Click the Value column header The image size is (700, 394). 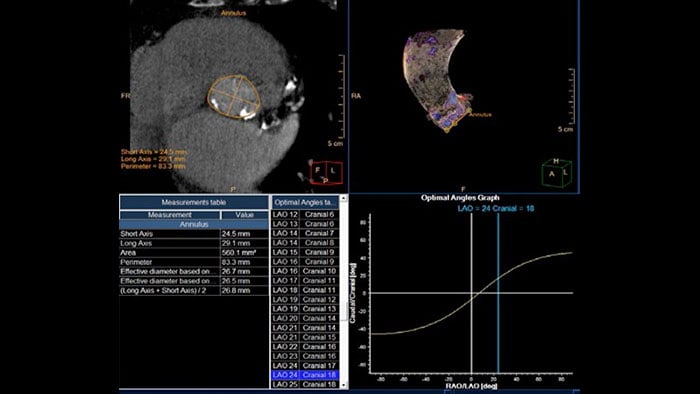[245, 215]
